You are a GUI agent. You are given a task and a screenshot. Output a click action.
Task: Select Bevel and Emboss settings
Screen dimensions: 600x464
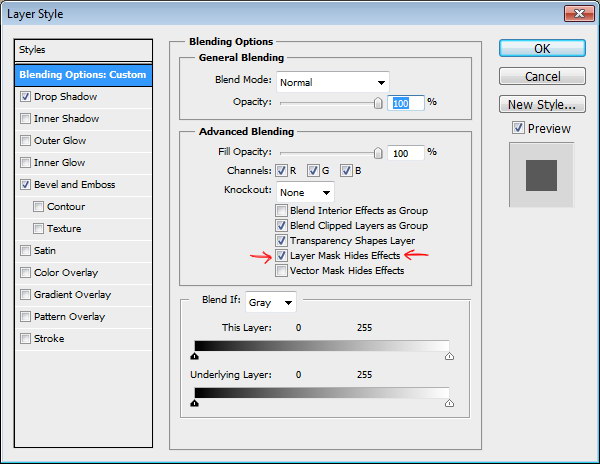75,185
